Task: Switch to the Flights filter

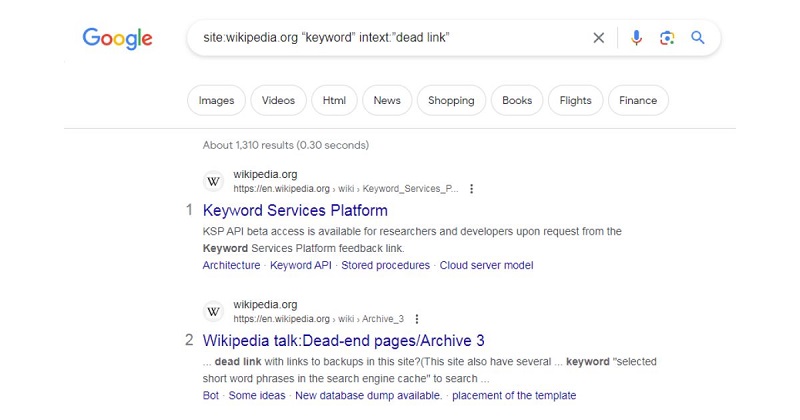Action: (x=576, y=101)
